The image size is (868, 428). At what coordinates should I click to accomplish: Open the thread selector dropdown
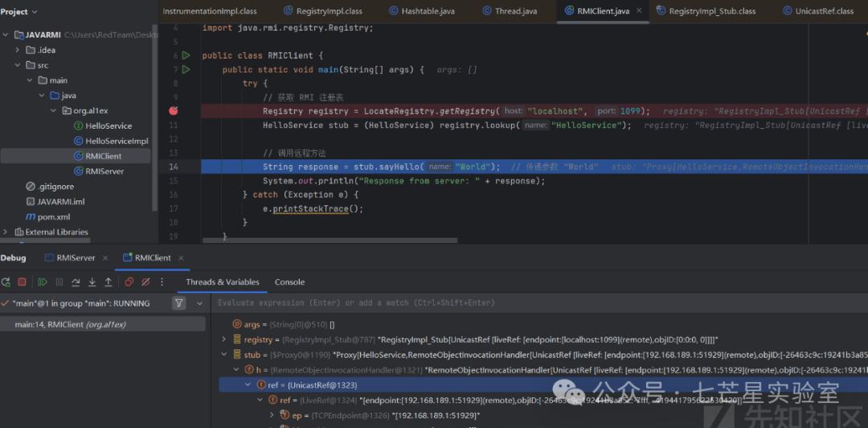point(200,303)
